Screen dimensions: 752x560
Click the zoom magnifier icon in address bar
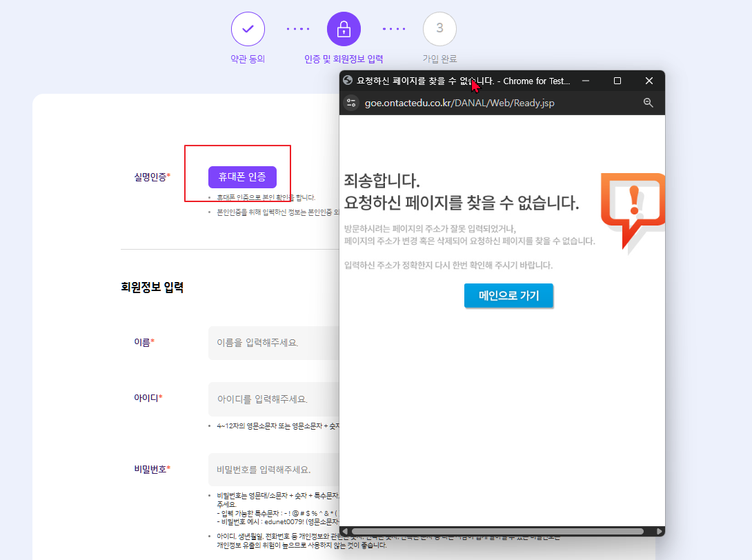pos(648,103)
